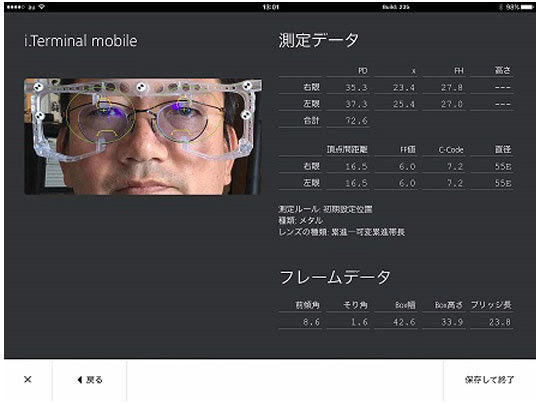
Task: Select the 前傾角 column header
Action: (308, 305)
